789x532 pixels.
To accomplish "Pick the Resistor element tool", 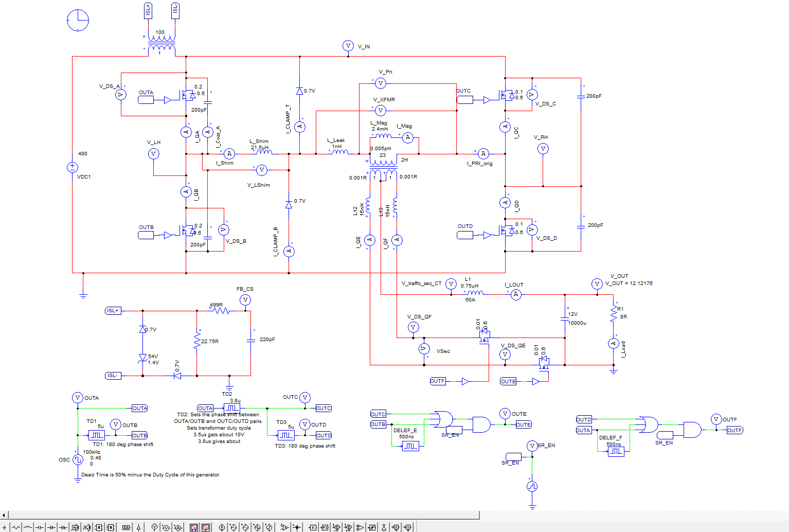I will point(16,527).
